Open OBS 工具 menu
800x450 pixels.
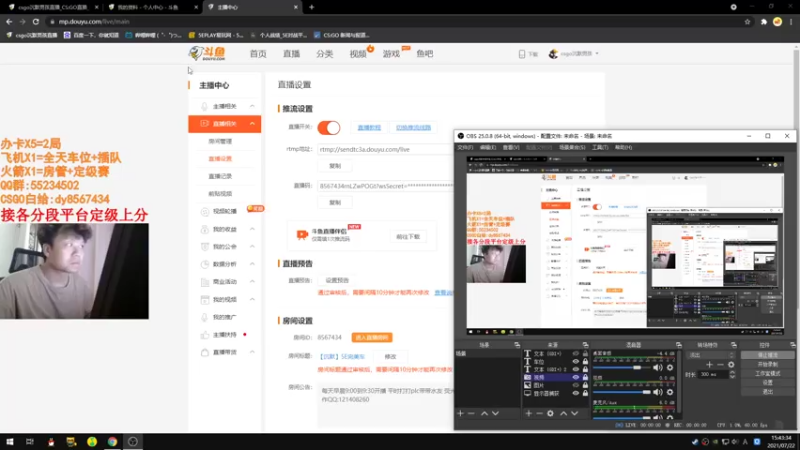[600, 147]
